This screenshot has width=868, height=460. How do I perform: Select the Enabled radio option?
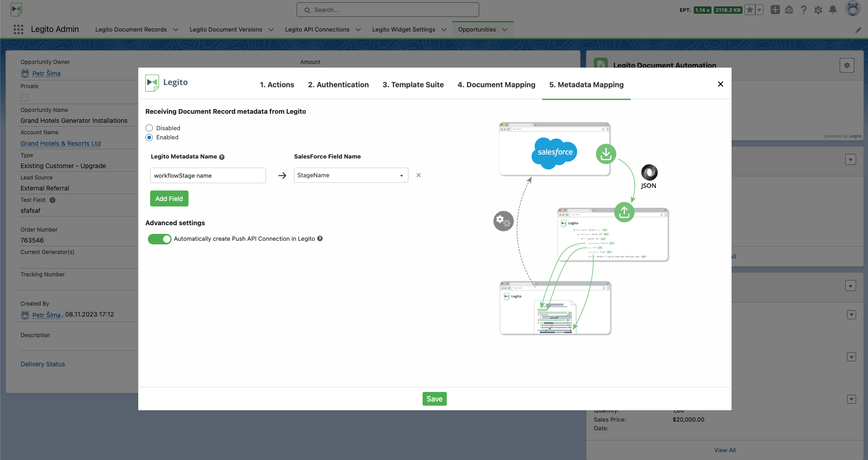(149, 137)
